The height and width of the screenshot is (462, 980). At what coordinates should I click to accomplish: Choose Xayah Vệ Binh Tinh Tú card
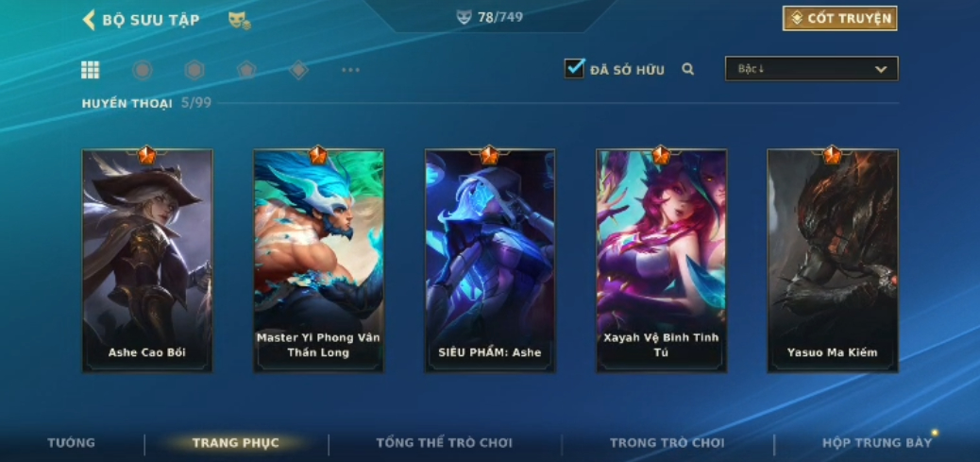661,260
